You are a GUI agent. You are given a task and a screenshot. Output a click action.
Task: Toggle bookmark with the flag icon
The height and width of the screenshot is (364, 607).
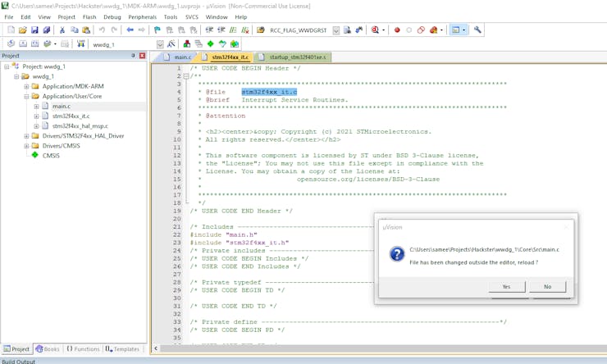[157, 30]
